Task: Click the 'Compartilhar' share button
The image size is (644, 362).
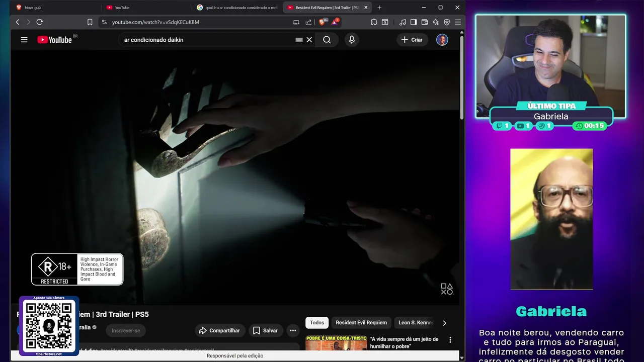Action: 220,330
